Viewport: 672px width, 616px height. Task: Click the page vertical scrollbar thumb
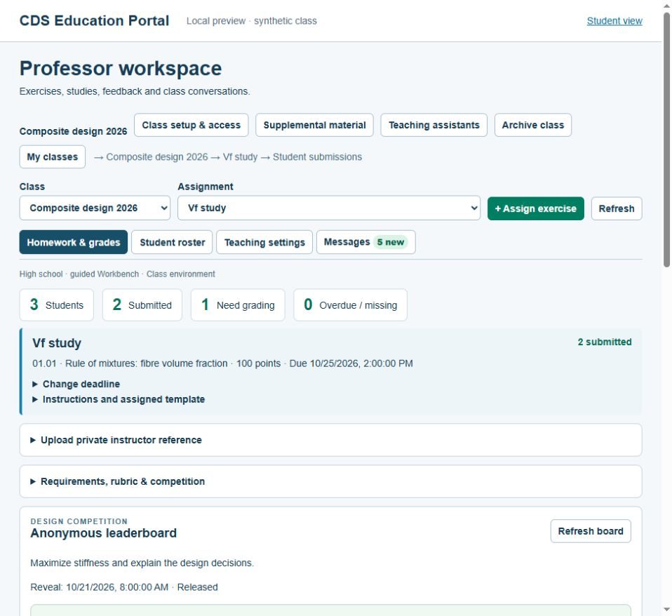click(x=666, y=140)
